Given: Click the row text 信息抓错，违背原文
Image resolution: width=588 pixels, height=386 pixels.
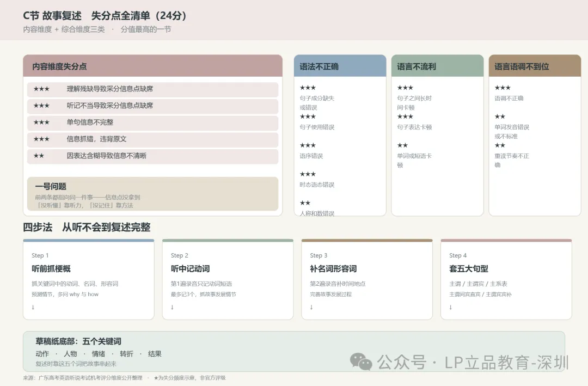Looking at the screenshot, I should click(97, 139).
